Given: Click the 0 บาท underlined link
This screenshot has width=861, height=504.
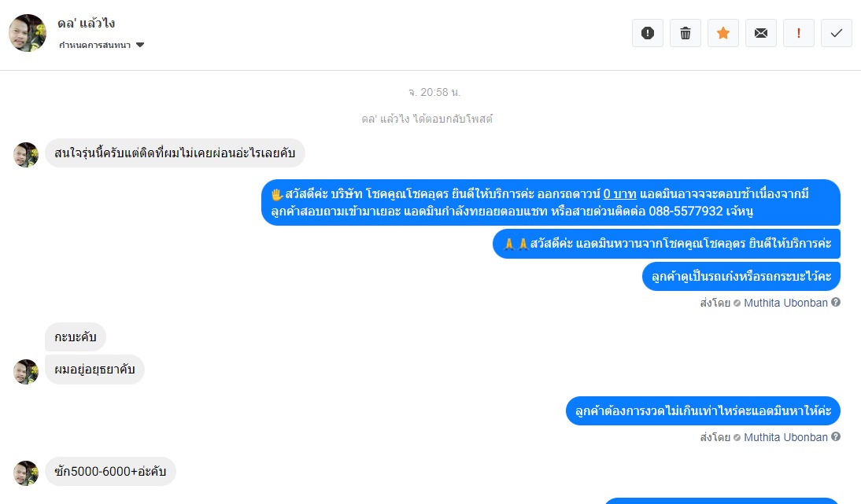Looking at the screenshot, I should click(619, 194).
